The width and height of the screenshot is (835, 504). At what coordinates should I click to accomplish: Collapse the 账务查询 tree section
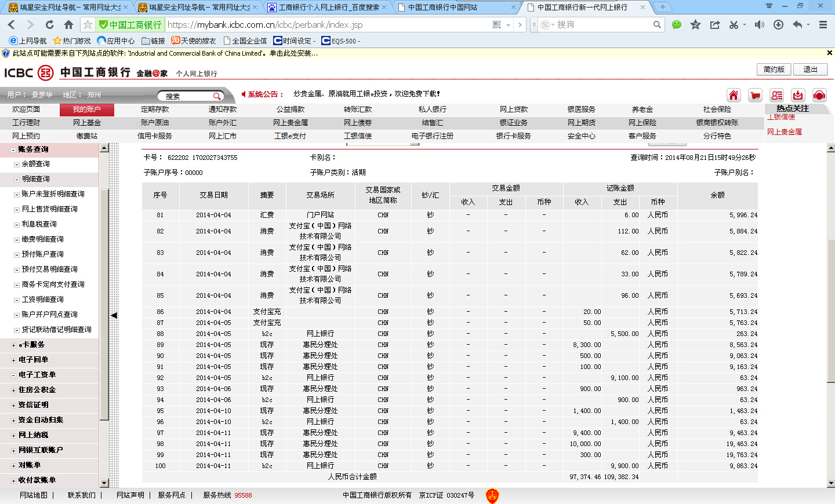[13, 149]
